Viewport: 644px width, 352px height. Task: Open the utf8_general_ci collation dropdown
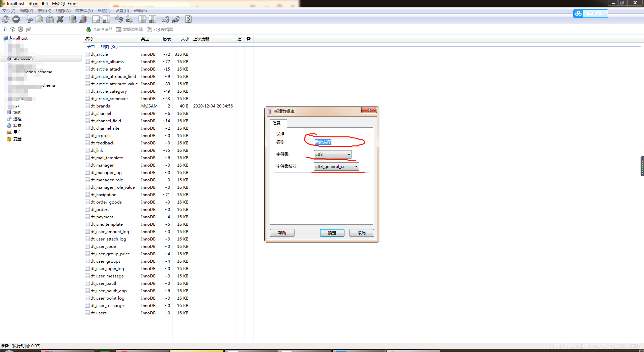pos(336,167)
